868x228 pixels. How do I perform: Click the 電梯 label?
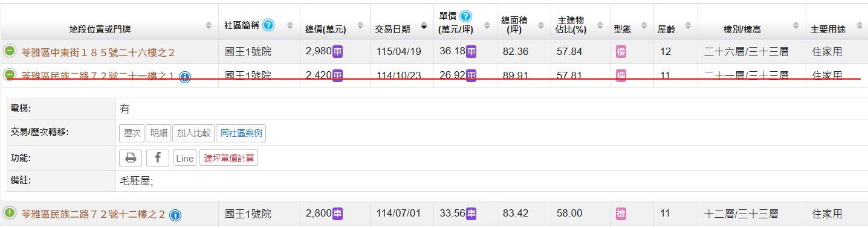(x=21, y=108)
